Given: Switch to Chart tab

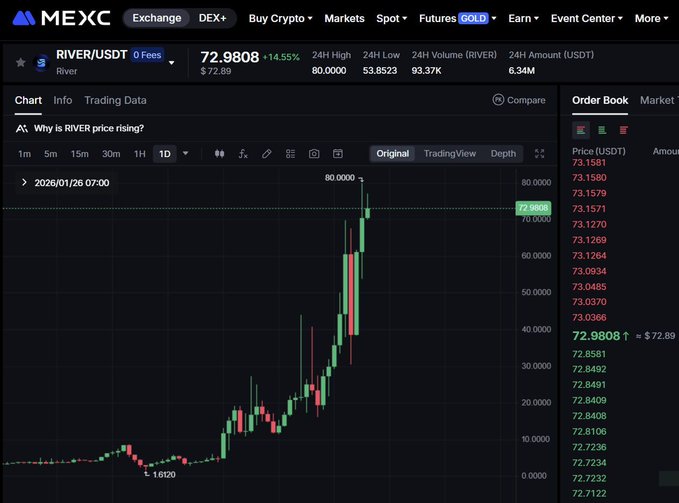Looking at the screenshot, I should 28,100.
